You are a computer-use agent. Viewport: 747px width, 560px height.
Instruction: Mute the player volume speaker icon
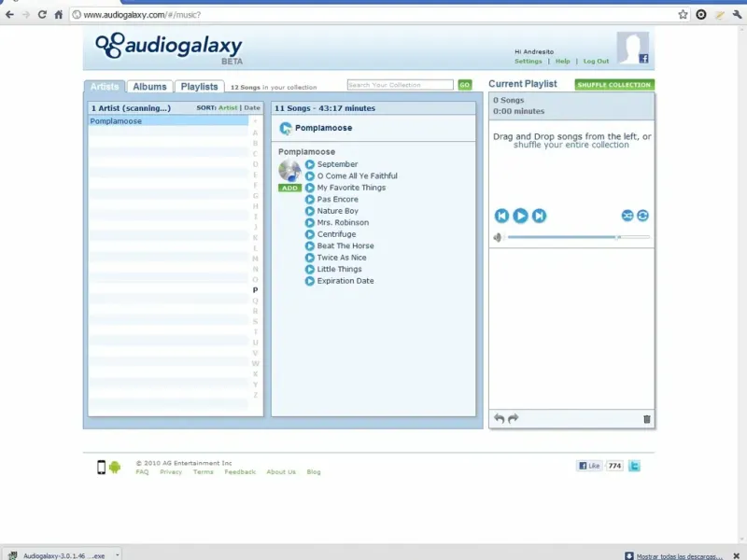498,237
